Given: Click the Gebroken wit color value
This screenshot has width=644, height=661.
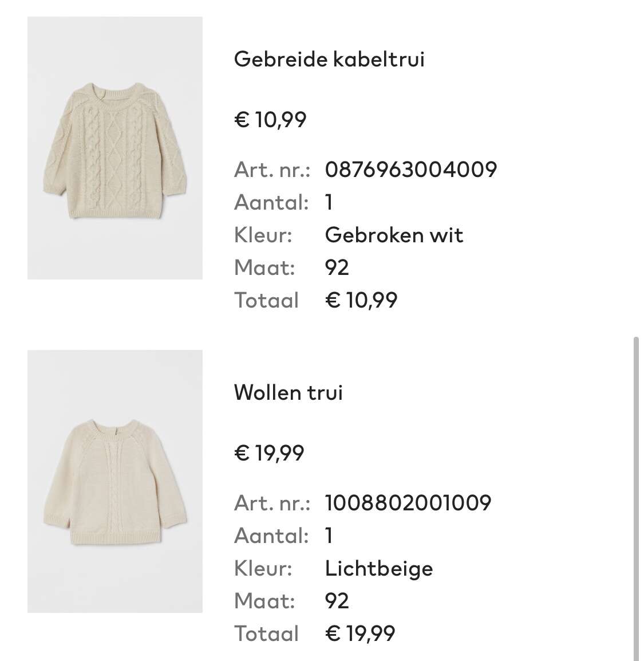Looking at the screenshot, I should click(x=394, y=235).
